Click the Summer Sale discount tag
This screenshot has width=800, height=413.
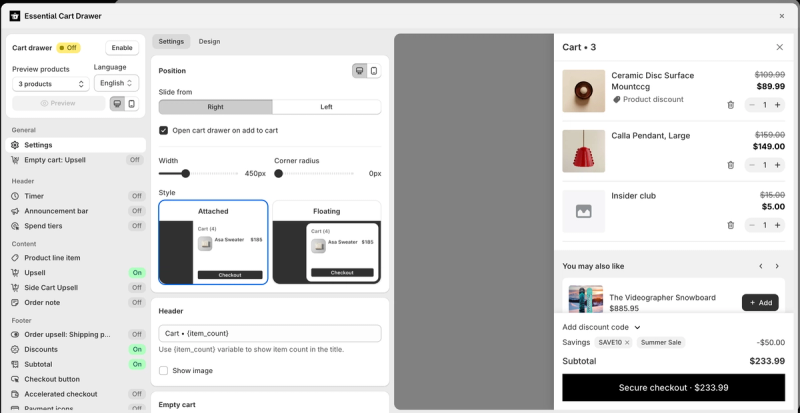tap(661, 343)
